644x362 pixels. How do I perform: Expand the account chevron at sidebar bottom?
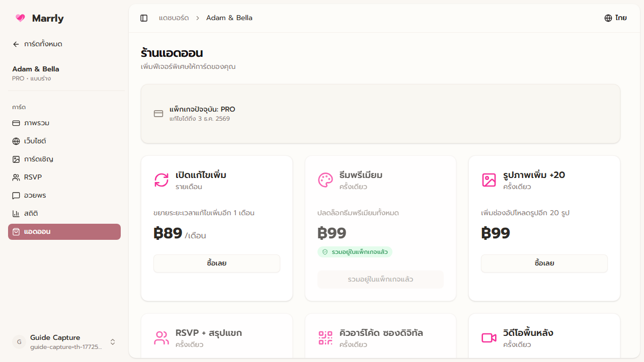(x=113, y=341)
